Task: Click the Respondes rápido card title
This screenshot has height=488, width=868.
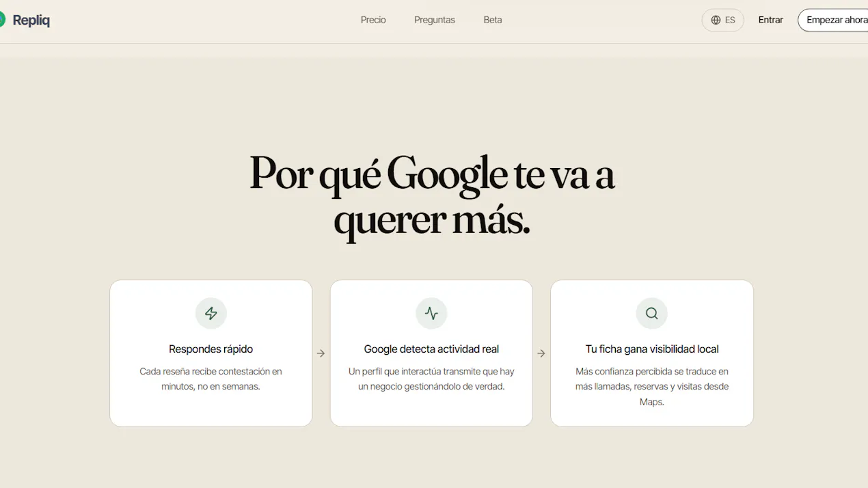Action: (211, 349)
